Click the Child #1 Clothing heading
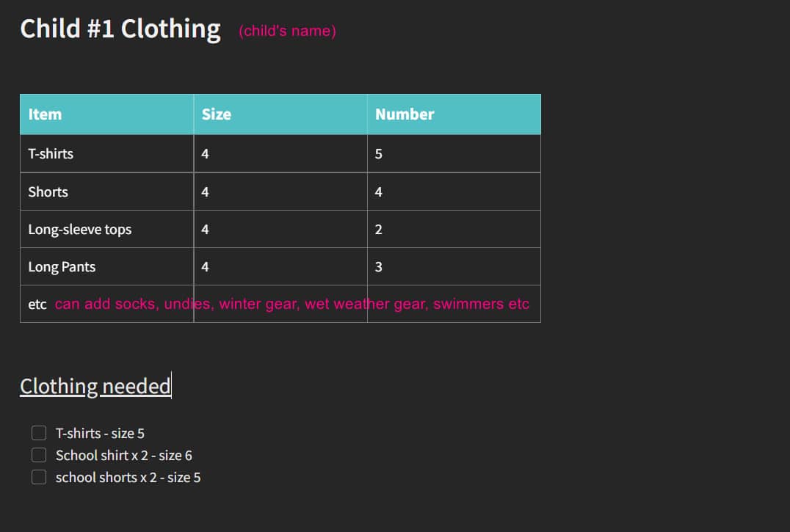 (x=120, y=29)
